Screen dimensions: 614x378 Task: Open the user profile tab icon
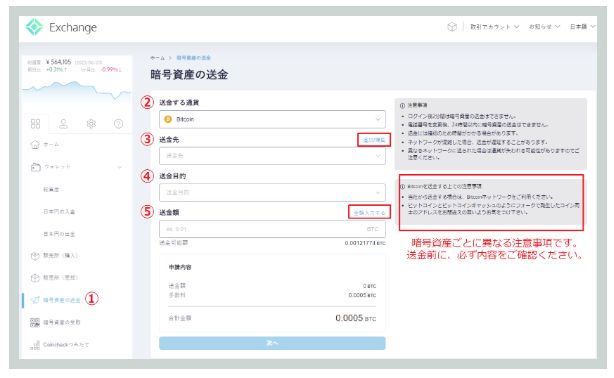coord(63,124)
